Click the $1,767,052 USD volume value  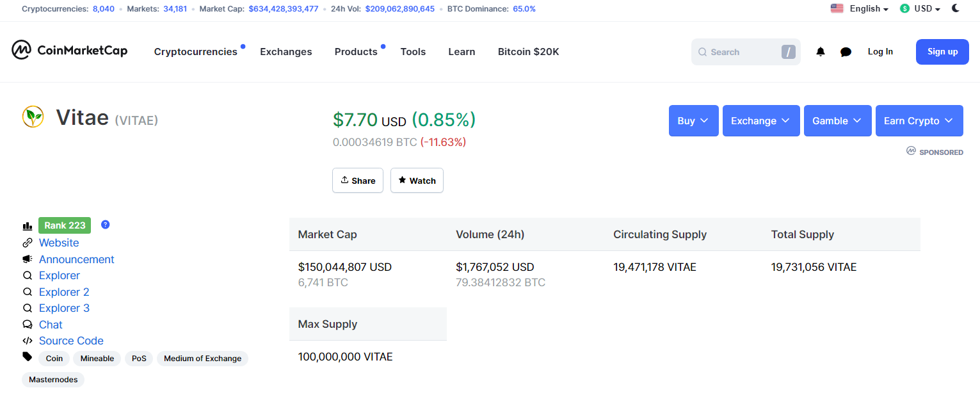click(x=495, y=267)
